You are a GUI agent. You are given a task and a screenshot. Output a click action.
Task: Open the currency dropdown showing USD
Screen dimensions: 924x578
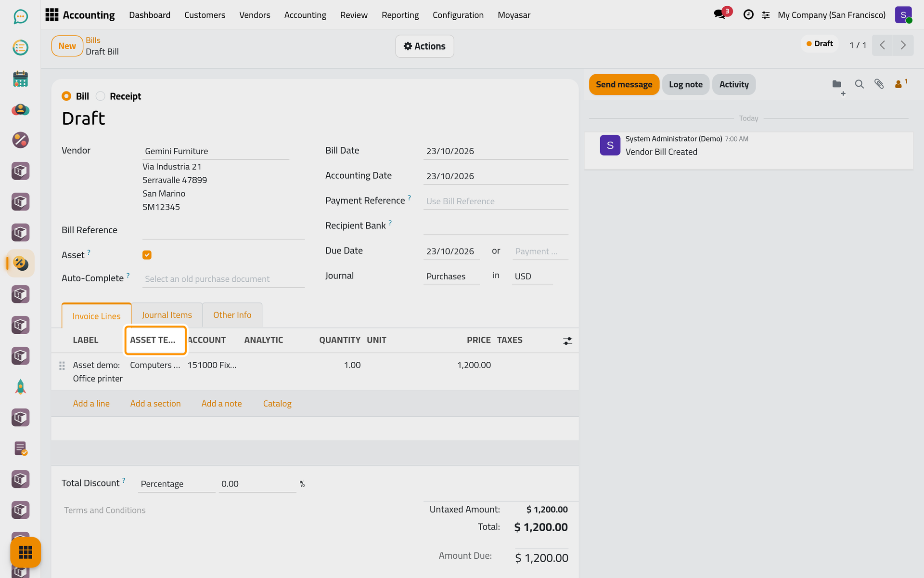[x=532, y=276]
